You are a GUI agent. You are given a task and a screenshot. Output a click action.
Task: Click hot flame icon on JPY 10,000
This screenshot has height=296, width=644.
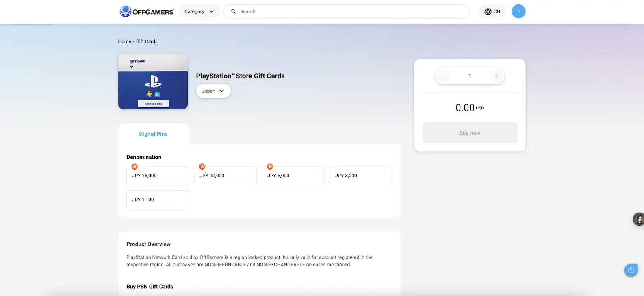[202, 166]
